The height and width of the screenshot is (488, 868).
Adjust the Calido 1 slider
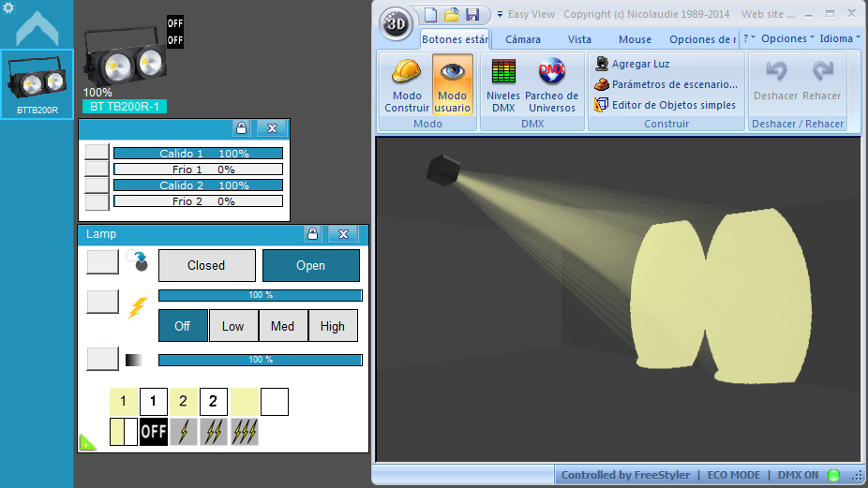point(198,154)
